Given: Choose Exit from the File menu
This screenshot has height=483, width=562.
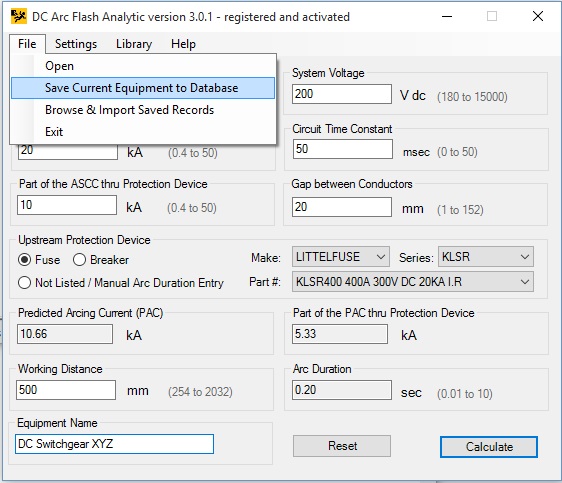Looking at the screenshot, I should coord(54,132).
